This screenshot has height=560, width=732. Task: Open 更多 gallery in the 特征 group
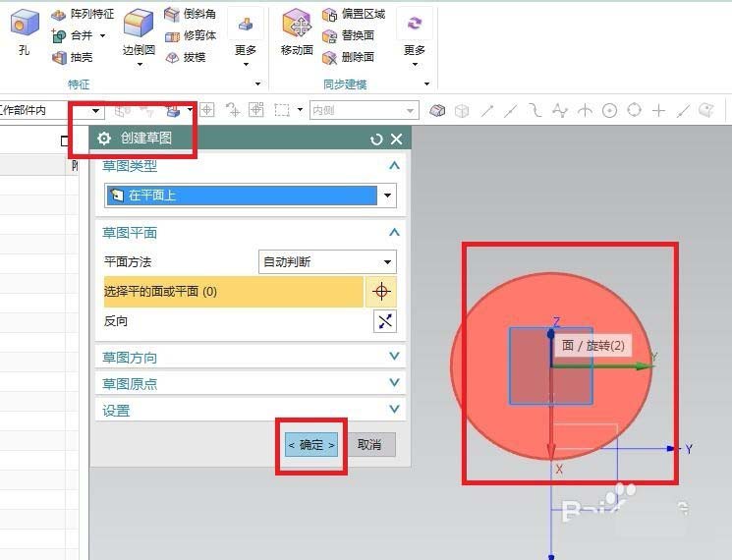(x=246, y=37)
